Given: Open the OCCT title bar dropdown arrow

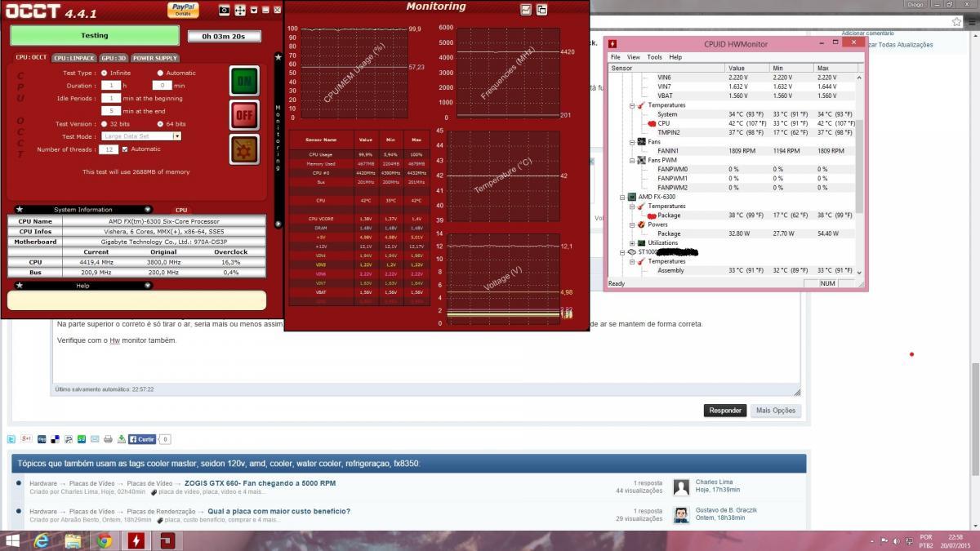Looking at the screenshot, I should click(254, 10).
